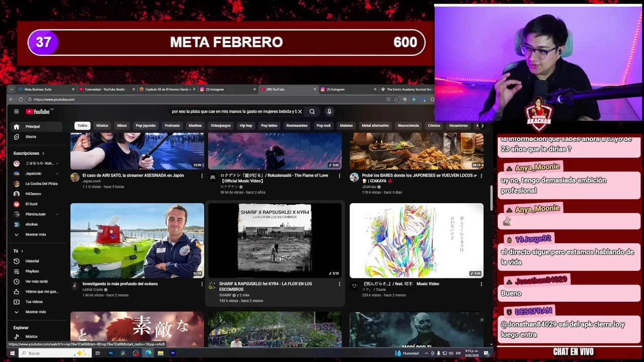The width and height of the screenshot is (644, 362).
Task: Open JDalmau channel avatar
Action: click(x=354, y=177)
